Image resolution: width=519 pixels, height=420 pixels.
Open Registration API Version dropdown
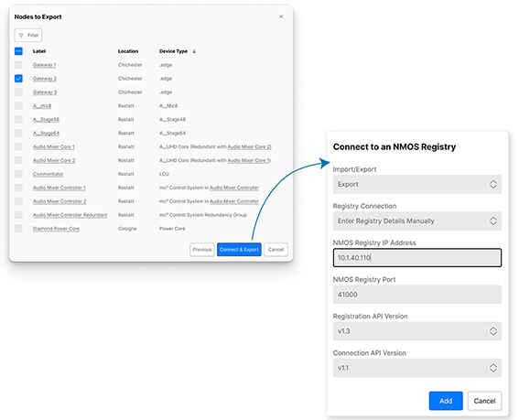tap(417, 331)
